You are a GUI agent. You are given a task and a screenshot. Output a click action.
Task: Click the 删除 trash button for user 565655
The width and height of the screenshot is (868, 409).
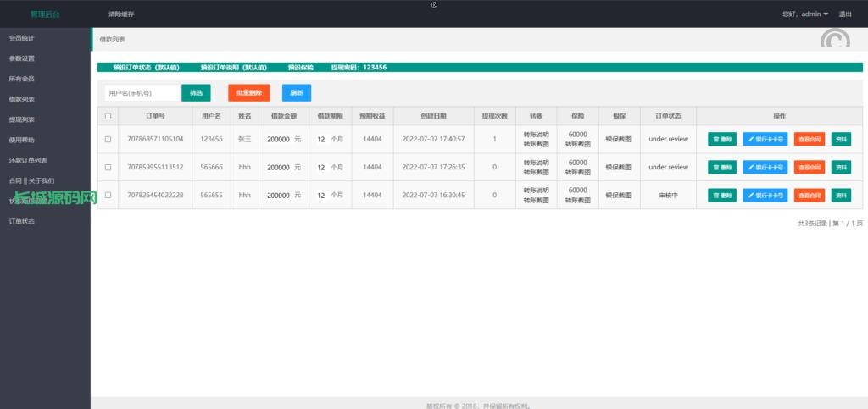[721, 195]
